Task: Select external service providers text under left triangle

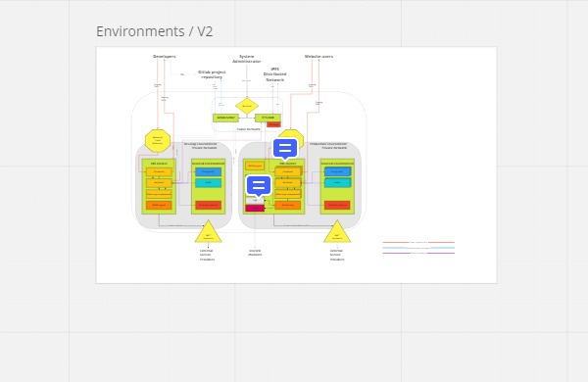Action: tap(208, 255)
